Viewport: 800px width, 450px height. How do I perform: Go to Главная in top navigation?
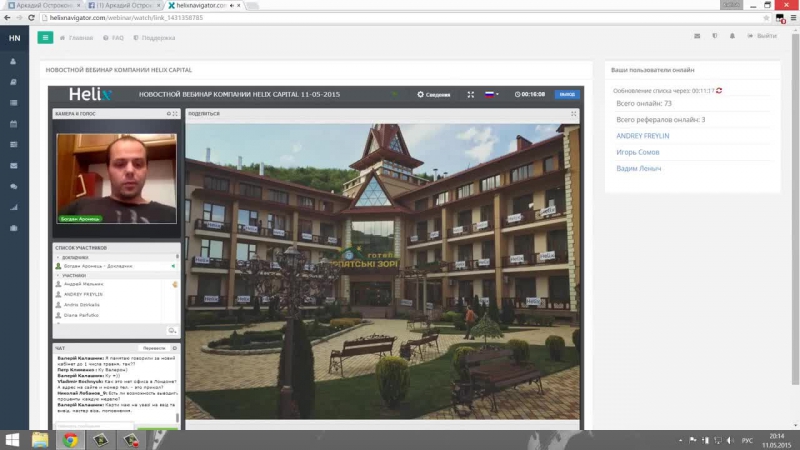pyautogui.click(x=77, y=38)
